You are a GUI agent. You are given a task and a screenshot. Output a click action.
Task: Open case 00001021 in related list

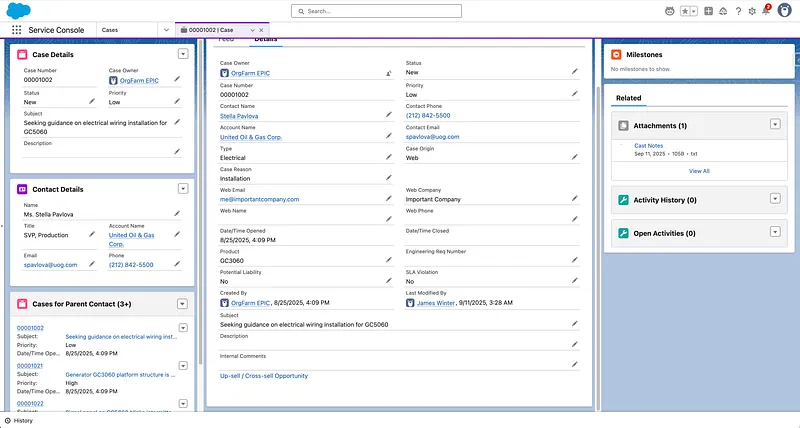(30, 366)
